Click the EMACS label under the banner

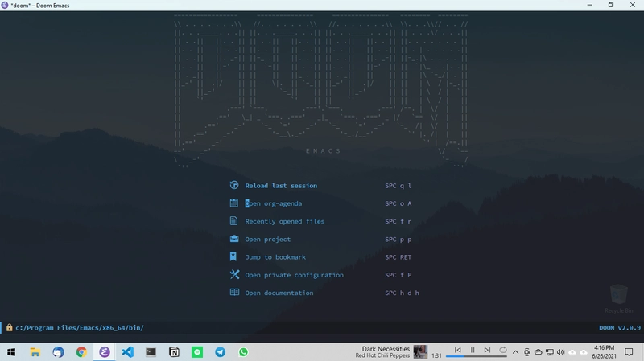(324, 151)
